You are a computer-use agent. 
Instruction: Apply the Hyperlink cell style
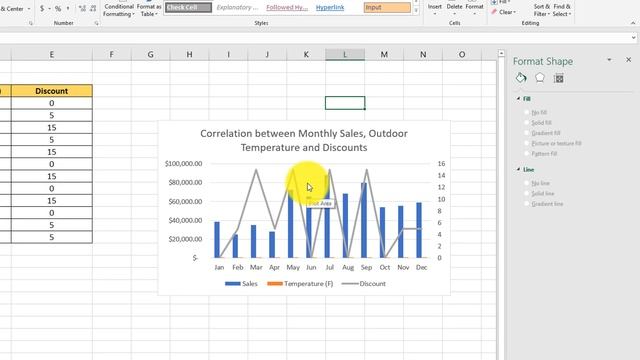pos(330,7)
